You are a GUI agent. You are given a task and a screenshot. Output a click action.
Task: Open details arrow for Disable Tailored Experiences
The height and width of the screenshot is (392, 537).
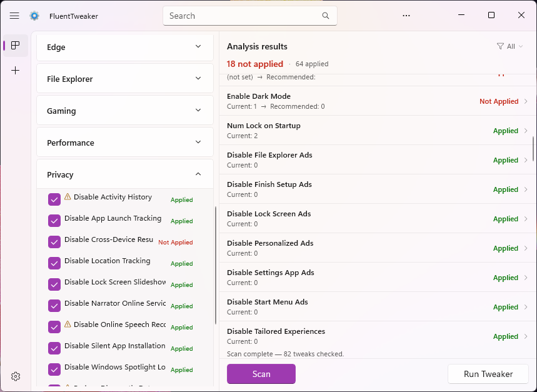pyautogui.click(x=526, y=336)
